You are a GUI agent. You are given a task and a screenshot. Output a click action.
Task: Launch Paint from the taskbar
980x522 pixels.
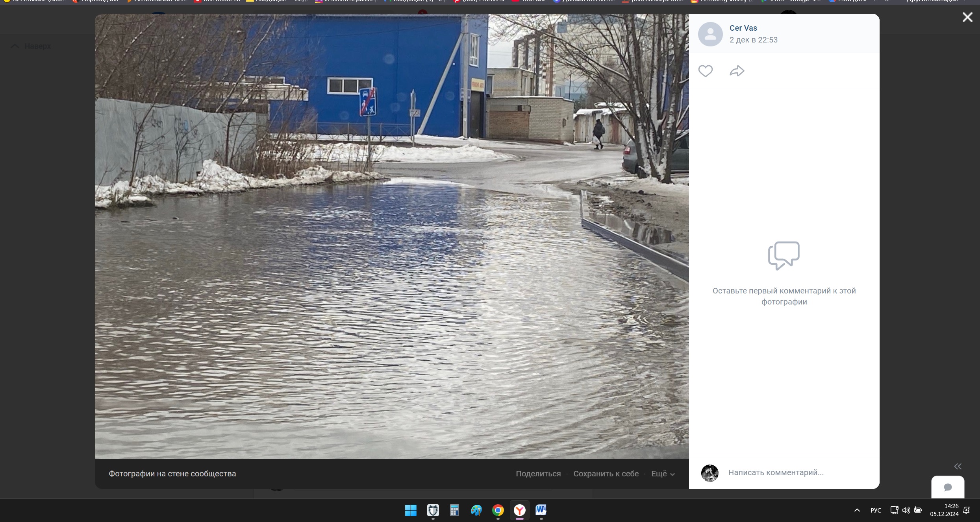pos(476,510)
